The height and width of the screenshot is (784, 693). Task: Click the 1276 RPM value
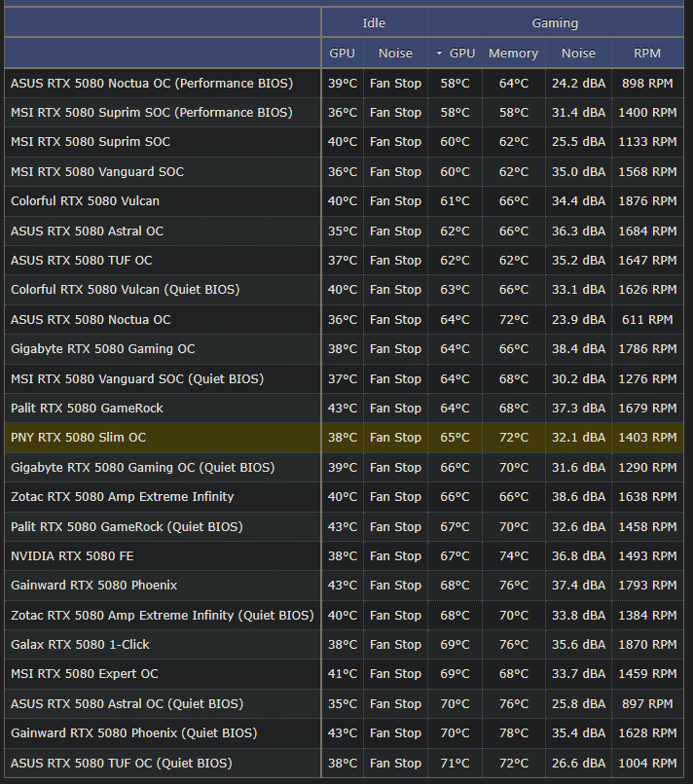(647, 379)
